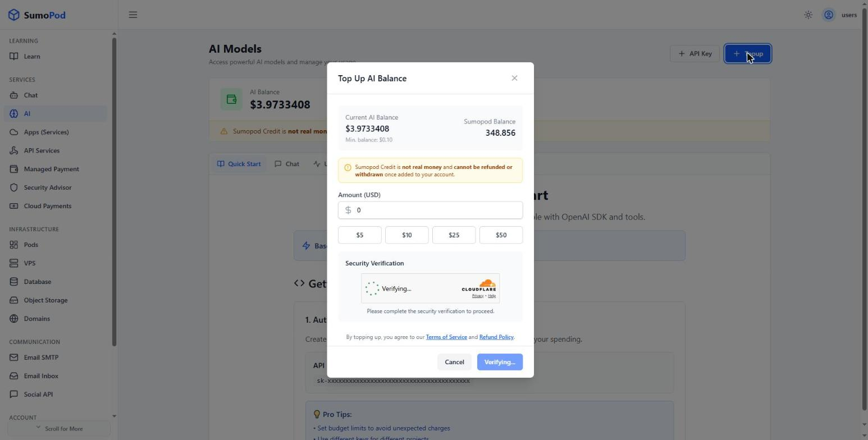Open the Cloudflare Help link
Image resolution: width=868 pixels, height=440 pixels.
point(492,296)
